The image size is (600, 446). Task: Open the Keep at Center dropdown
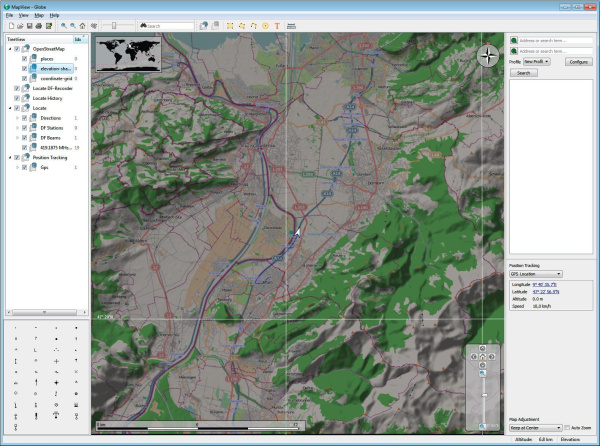coord(533,427)
